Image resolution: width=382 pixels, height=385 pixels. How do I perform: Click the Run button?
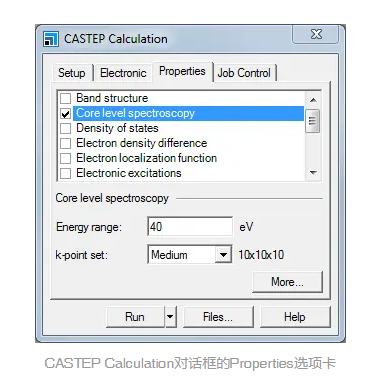pos(135,316)
